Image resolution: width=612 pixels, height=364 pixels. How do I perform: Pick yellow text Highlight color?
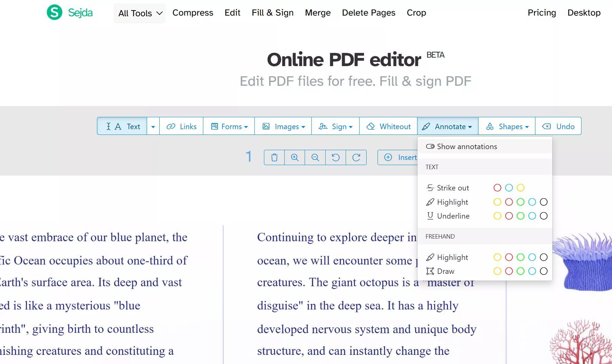tap(497, 202)
